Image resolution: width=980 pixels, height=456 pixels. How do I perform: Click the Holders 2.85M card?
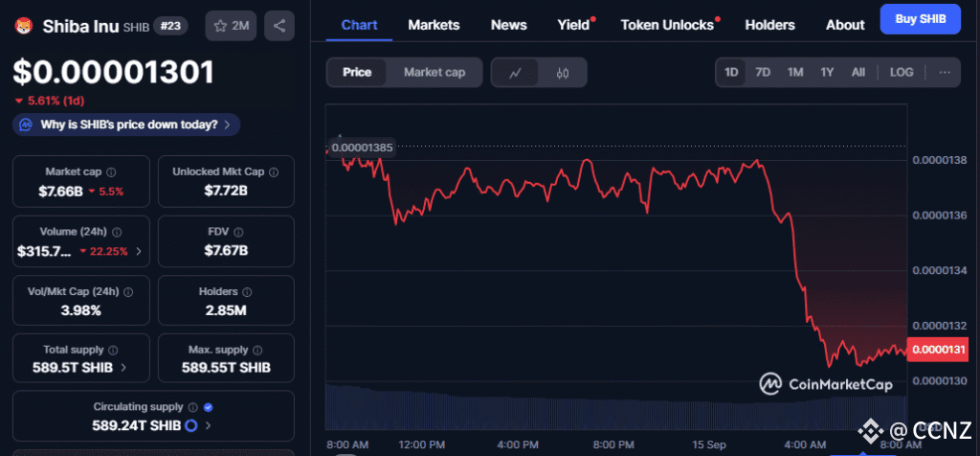(226, 300)
